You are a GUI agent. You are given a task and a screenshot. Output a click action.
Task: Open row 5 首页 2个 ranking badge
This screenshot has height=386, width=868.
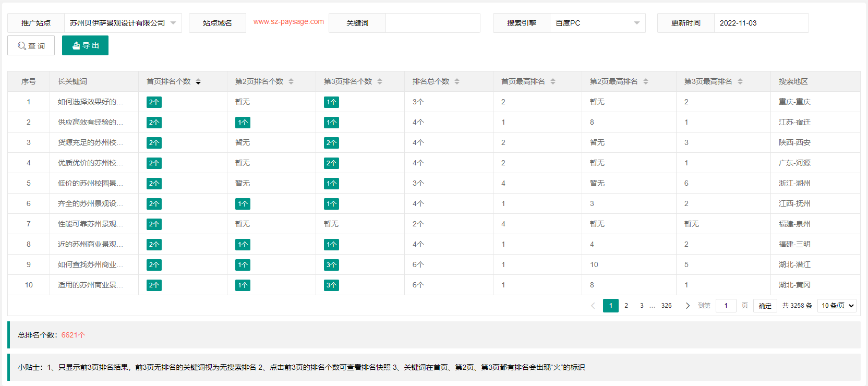point(154,184)
